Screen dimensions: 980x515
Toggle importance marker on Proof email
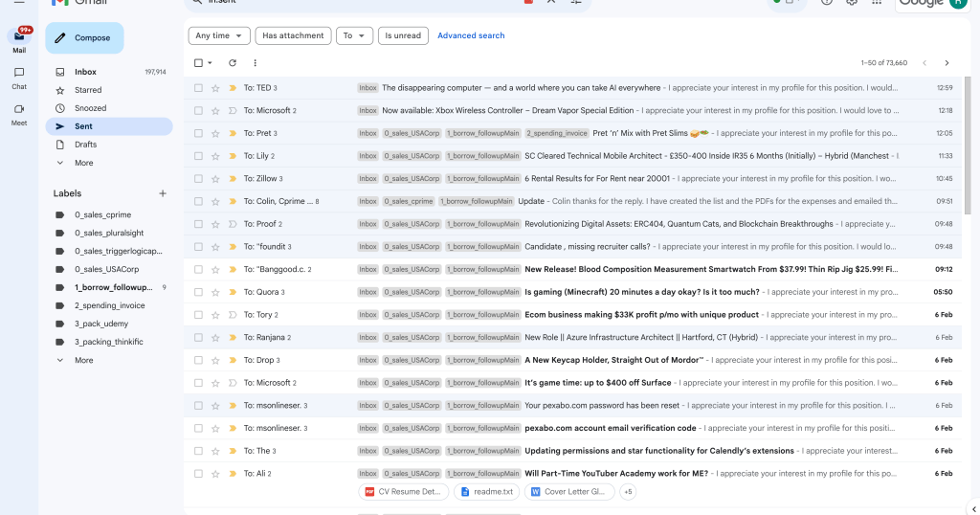coord(233,224)
